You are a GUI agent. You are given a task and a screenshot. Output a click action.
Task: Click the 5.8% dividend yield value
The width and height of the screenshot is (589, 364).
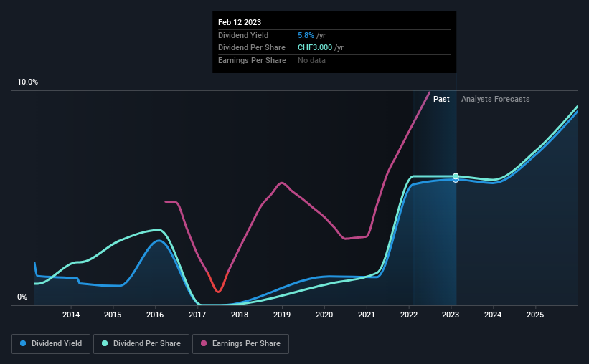306,35
